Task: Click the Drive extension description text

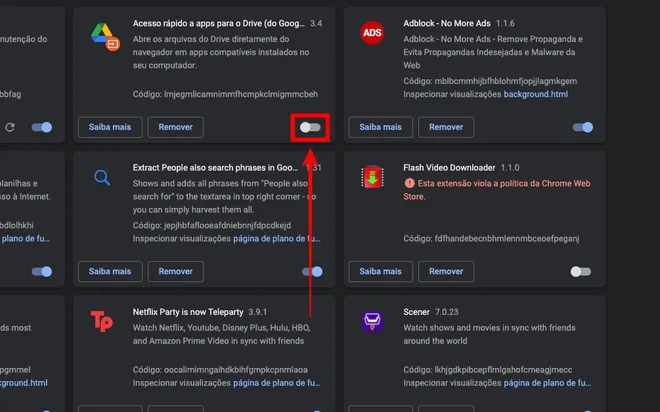Action: [x=221, y=52]
